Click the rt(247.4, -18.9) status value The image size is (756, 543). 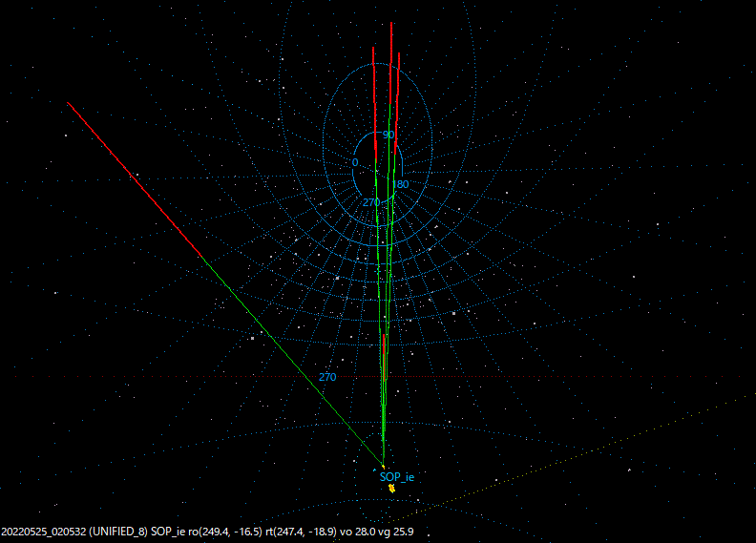(x=302, y=532)
